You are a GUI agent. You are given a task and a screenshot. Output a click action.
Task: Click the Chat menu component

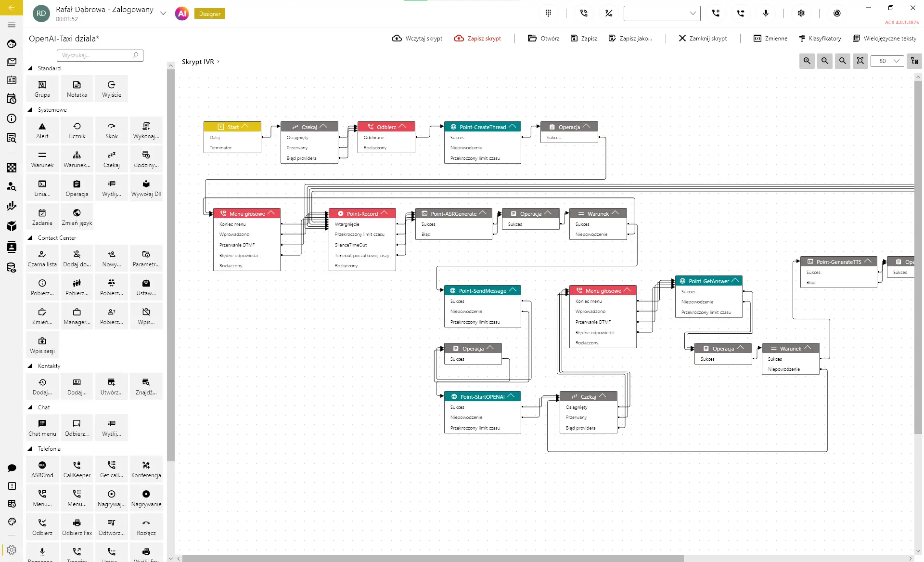pyautogui.click(x=42, y=428)
